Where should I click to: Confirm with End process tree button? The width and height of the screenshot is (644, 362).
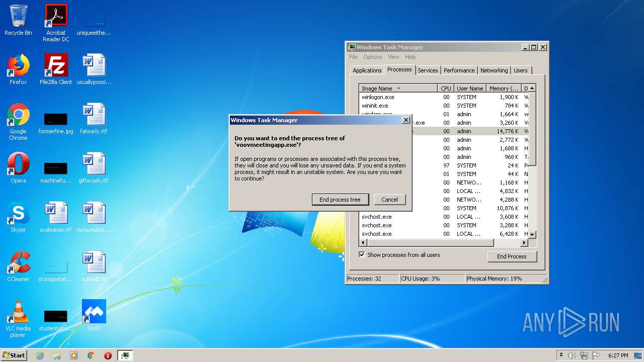tap(340, 200)
